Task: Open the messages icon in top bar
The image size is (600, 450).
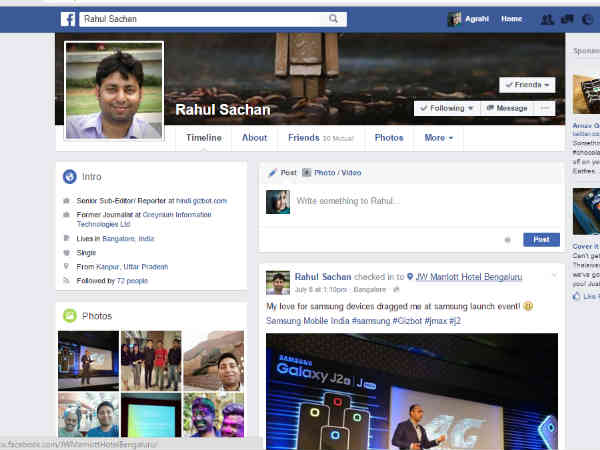Action: tap(568, 19)
